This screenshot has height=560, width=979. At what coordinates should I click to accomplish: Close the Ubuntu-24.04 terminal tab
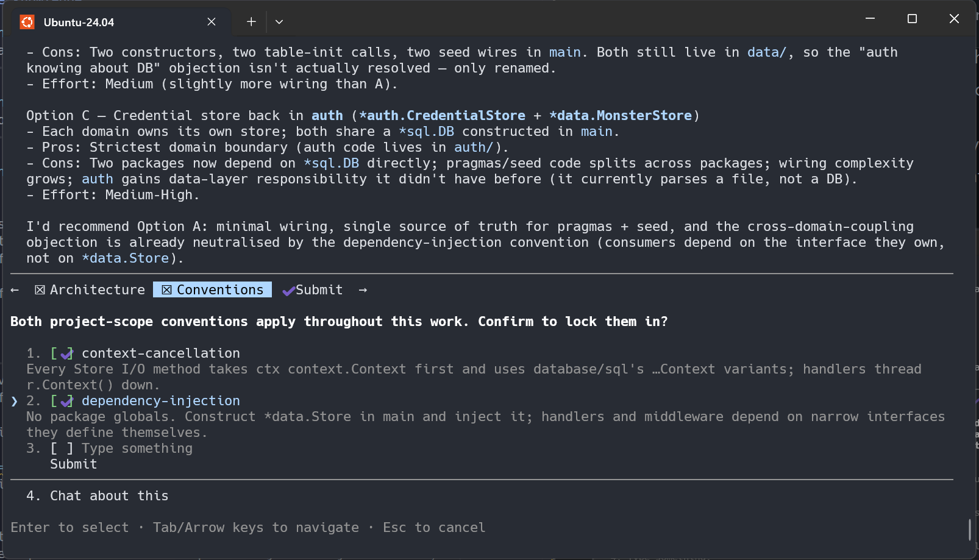(x=212, y=22)
